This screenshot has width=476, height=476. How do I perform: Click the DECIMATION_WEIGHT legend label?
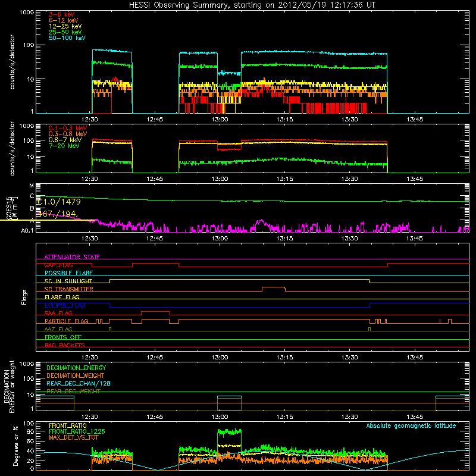pyautogui.click(x=76, y=376)
